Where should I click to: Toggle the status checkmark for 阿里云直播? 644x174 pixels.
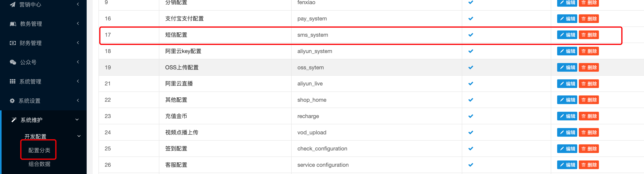point(470,83)
